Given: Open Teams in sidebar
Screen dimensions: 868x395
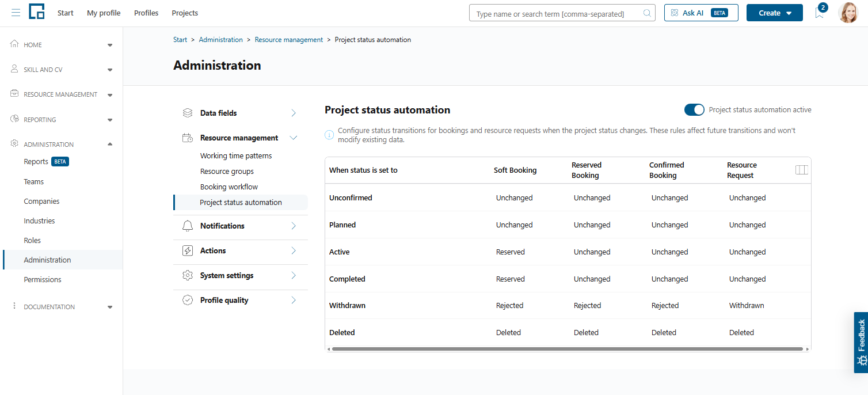Looking at the screenshot, I should (x=34, y=181).
